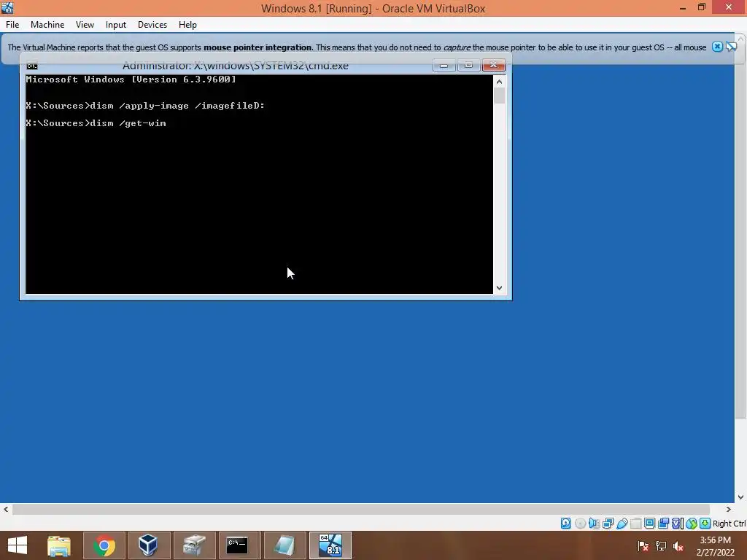The width and height of the screenshot is (747, 560).
Task: Open the View menu
Action: pos(85,25)
